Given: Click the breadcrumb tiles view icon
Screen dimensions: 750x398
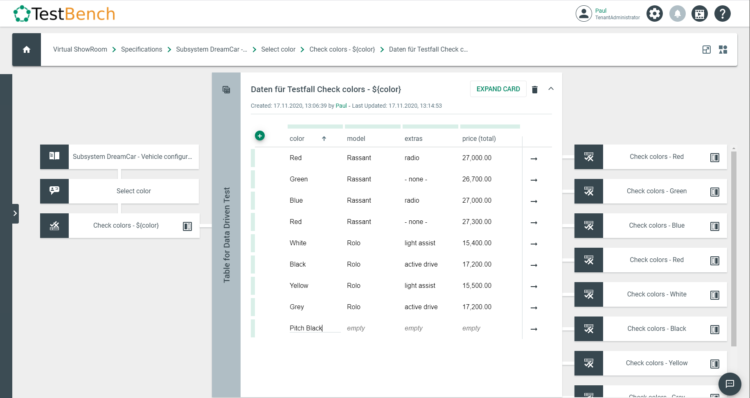Looking at the screenshot, I should 723,49.
